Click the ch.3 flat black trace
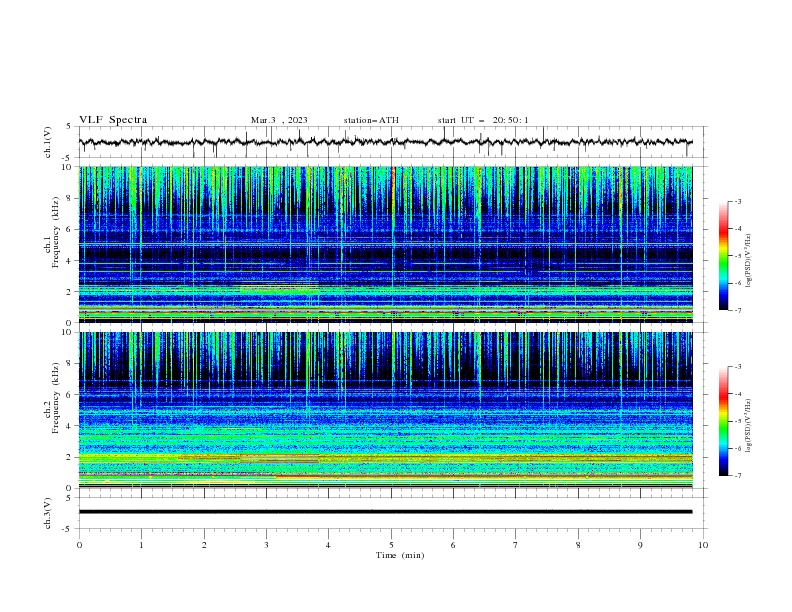 [x=386, y=512]
